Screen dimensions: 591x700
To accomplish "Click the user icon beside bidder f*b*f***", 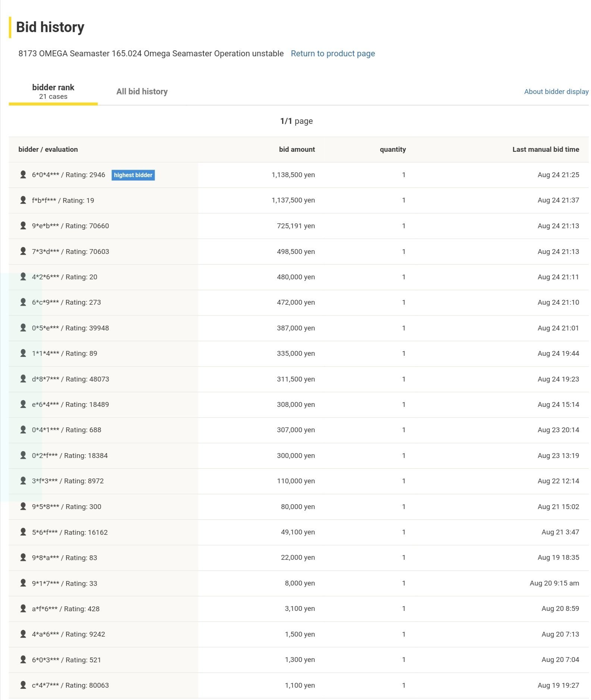I will point(23,200).
